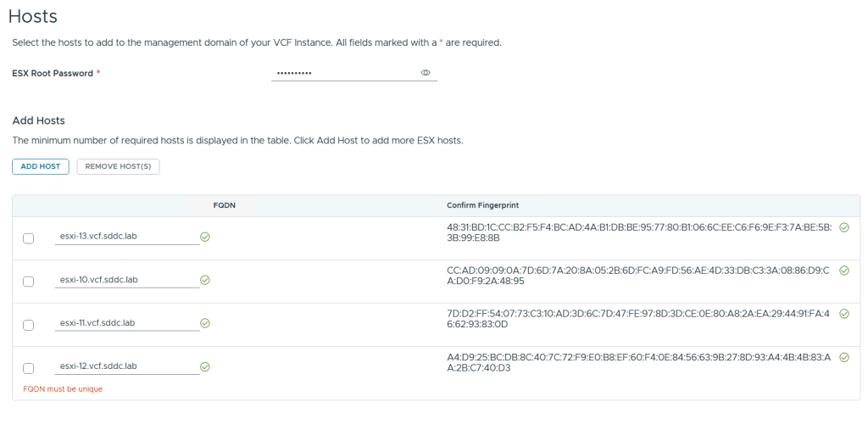Edit the esxi-12.vcf.sddc.lab FQDN field
Screen dimensions: 868x430
tap(125, 366)
